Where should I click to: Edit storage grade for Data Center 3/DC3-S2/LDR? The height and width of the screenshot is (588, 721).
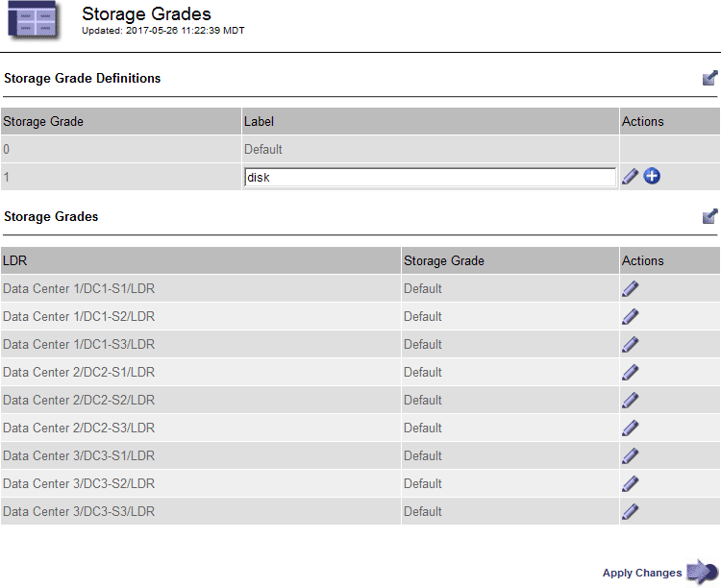[x=630, y=484]
